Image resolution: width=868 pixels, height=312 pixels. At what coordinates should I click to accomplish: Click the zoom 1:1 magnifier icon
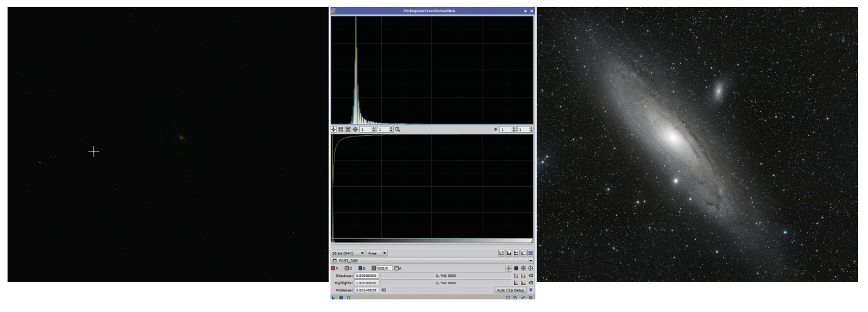(397, 130)
